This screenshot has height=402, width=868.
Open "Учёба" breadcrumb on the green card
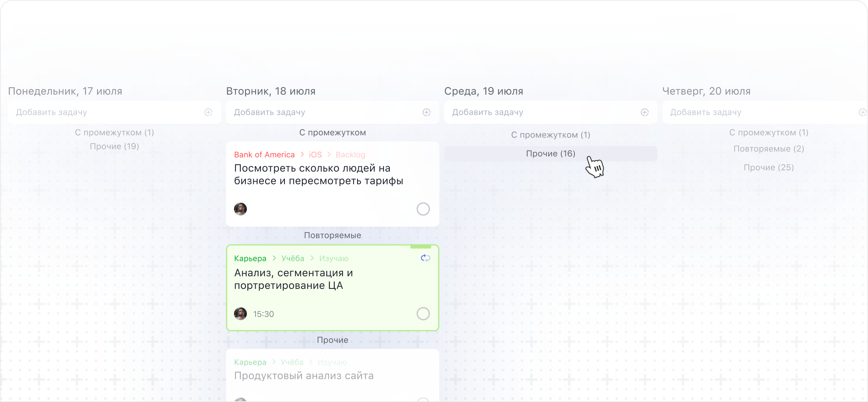[293, 259]
